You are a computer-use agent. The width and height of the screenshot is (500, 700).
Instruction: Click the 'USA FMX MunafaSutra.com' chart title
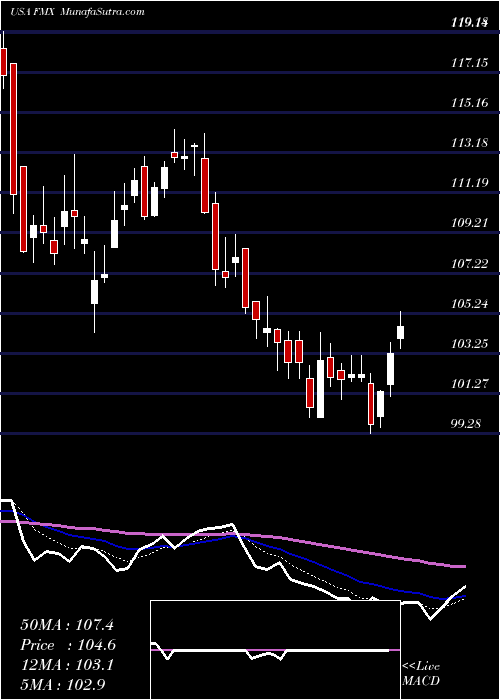(77, 12)
